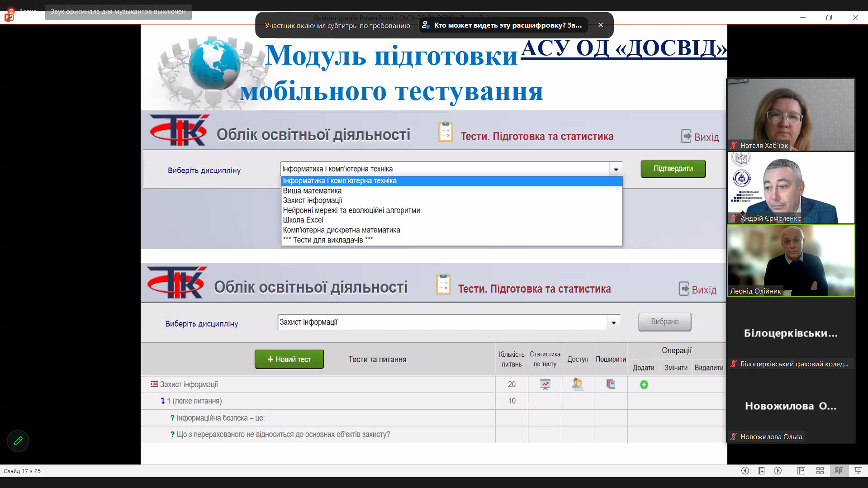The width and height of the screenshot is (868, 488).
Task: Open the upper discipline dropdown arrow
Action: click(616, 169)
